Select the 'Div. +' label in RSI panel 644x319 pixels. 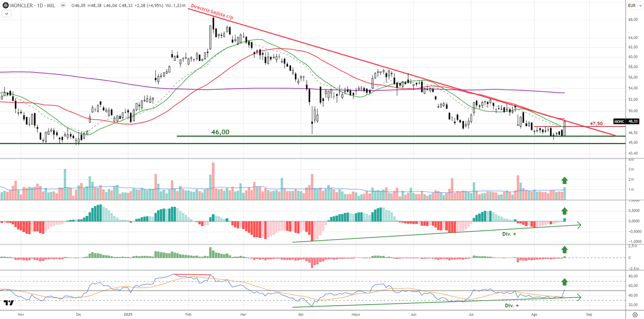click(512, 306)
